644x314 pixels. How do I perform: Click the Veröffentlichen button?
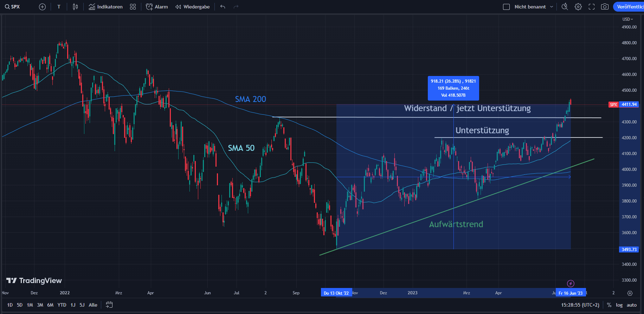[x=629, y=7]
